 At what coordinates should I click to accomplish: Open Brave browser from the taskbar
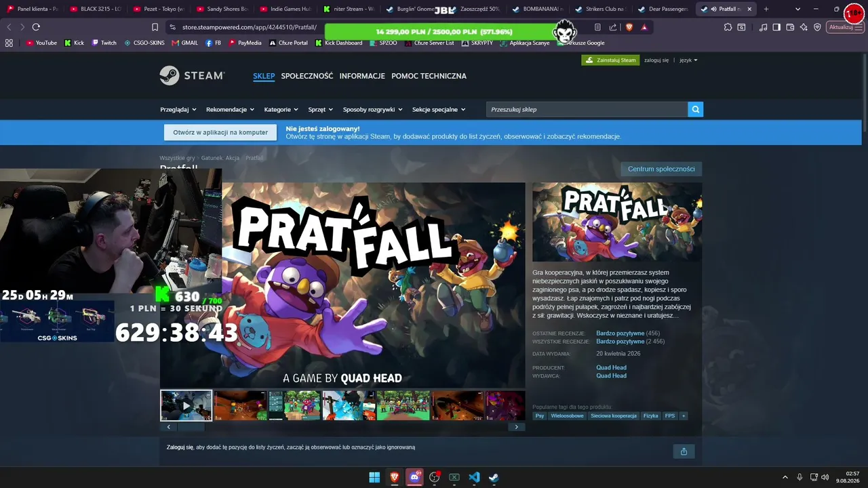394,477
